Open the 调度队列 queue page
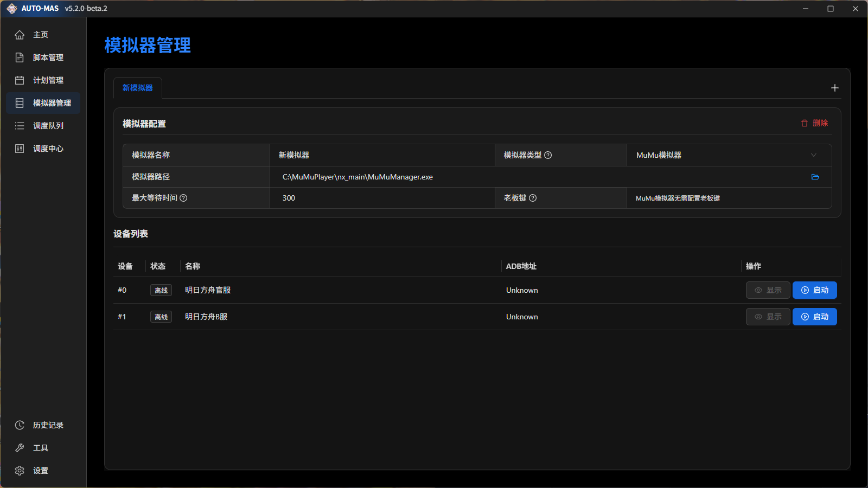 click(48, 126)
